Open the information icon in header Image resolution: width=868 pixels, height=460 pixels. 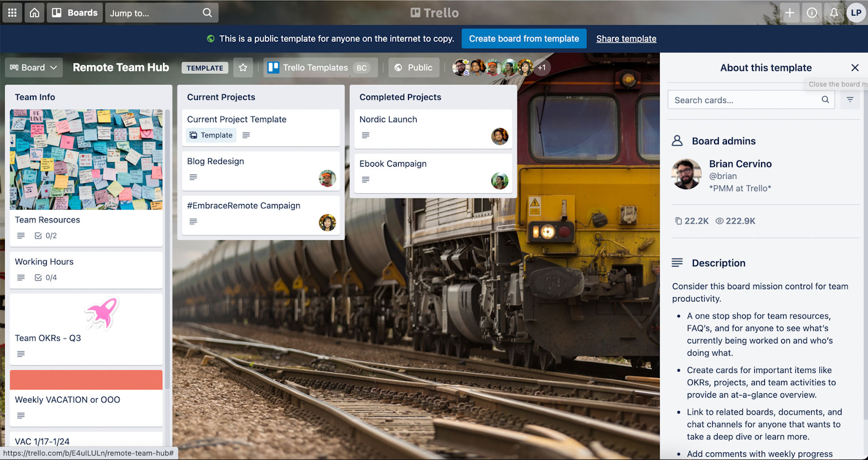(x=812, y=12)
